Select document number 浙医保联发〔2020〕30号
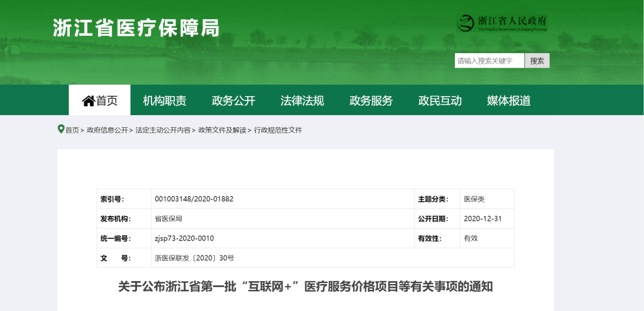The image size is (644, 311). pyautogui.click(x=194, y=258)
